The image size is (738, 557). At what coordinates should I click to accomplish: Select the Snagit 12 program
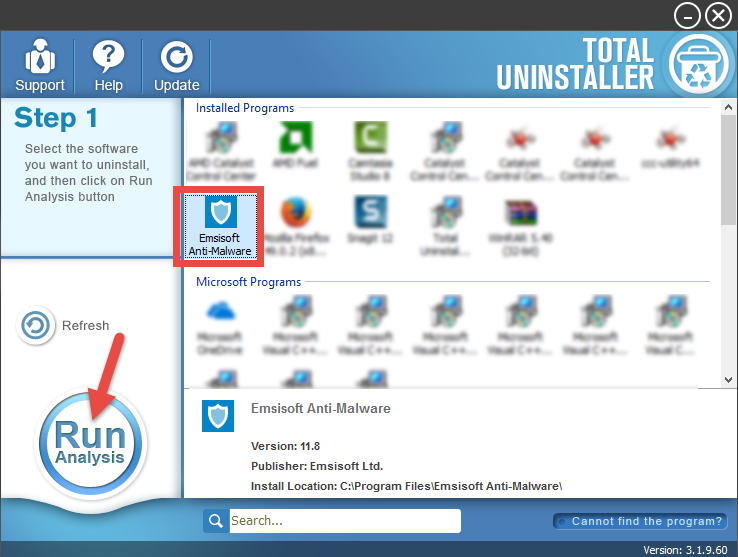[370, 220]
